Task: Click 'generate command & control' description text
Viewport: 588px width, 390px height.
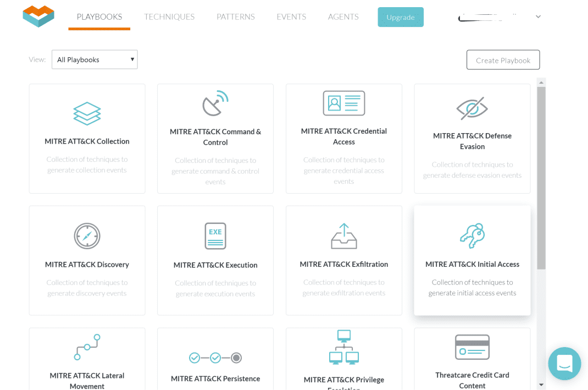Action: [x=215, y=171]
